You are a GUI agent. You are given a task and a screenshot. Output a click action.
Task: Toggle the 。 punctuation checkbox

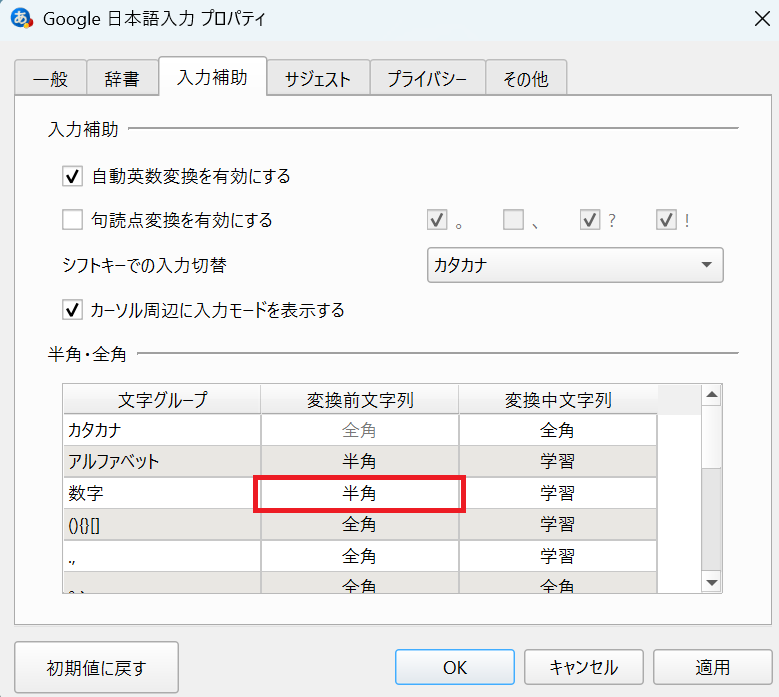click(x=437, y=220)
